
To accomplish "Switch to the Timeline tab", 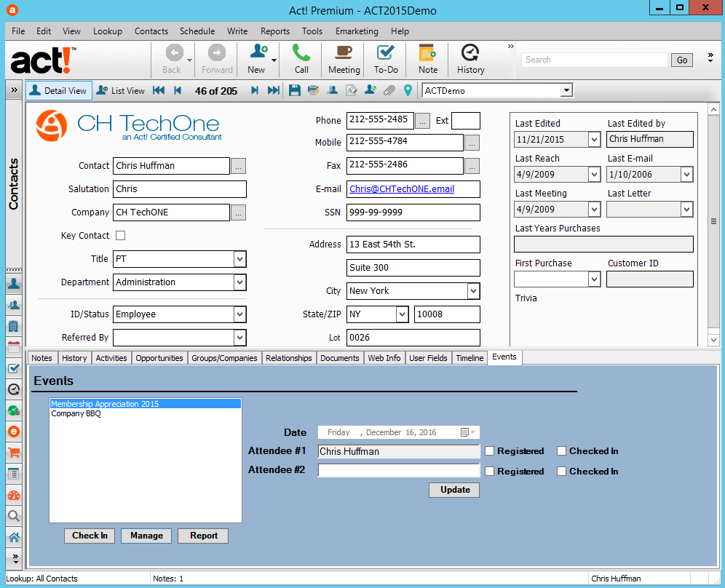I will click(470, 358).
